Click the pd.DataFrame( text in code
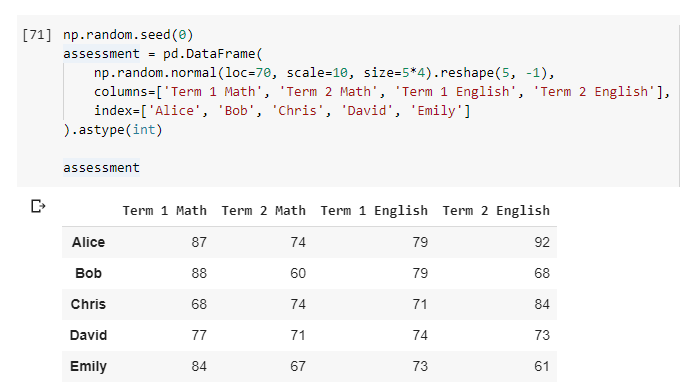The image size is (680, 391). coord(212,54)
